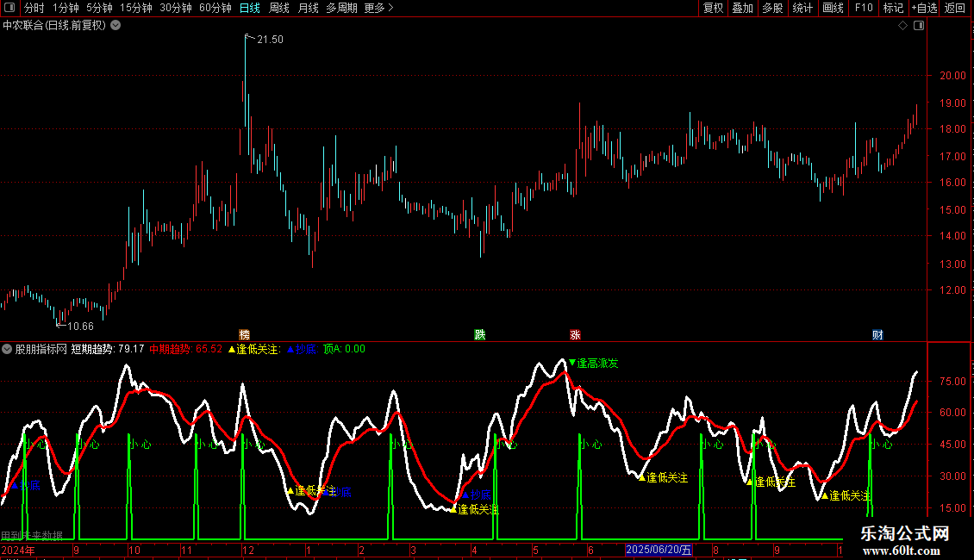974x560 pixels.
Task: Click the 榜 marker below the candlesticks
Action: pyautogui.click(x=244, y=334)
